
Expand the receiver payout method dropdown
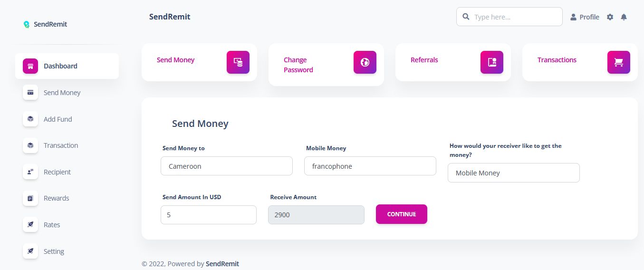514,173
